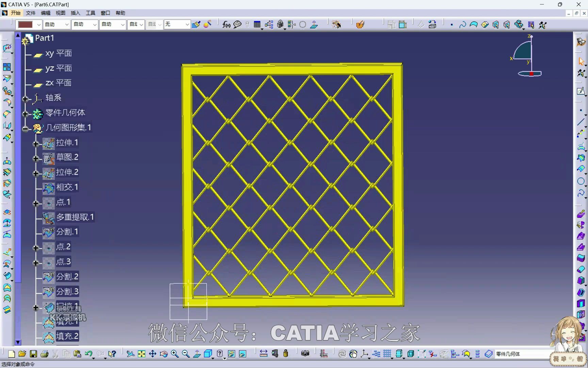Click the Painter brush graphic properties icon
The width and height of the screenshot is (588, 368).
(x=196, y=25)
